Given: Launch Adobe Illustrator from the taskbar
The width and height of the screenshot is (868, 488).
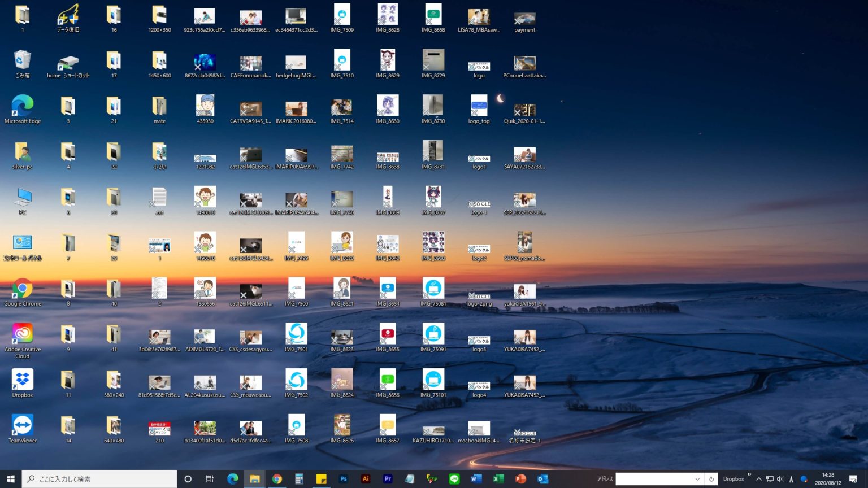Looking at the screenshot, I should [x=366, y=479].
